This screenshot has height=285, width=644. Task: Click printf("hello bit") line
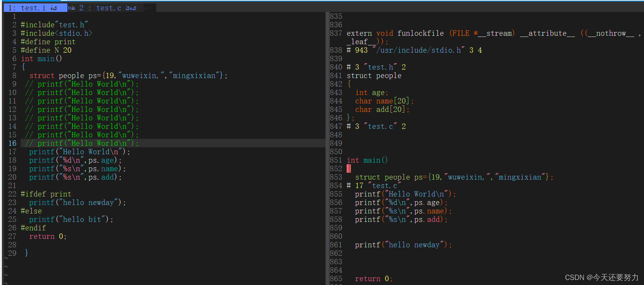tap(71, 220)
